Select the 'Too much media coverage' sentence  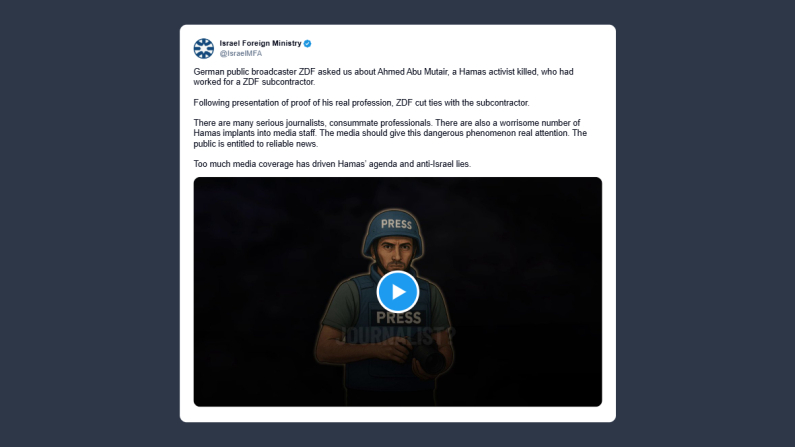point(332,164)
